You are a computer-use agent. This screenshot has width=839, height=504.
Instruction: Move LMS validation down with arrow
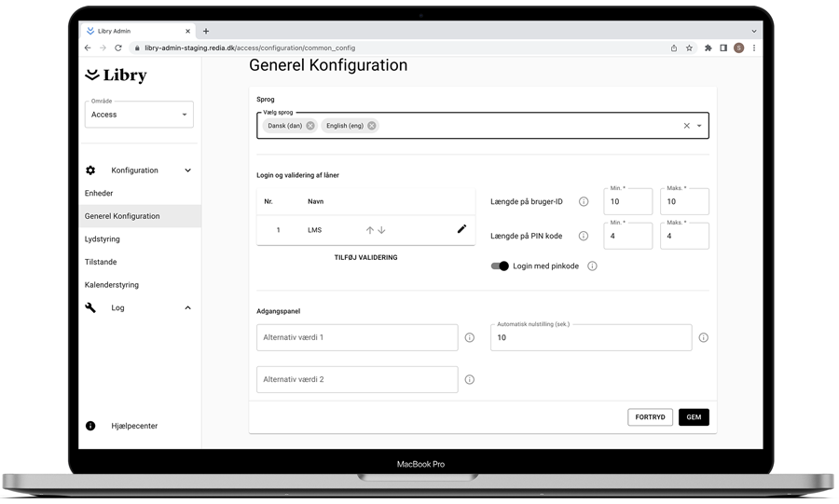(382, 230)
